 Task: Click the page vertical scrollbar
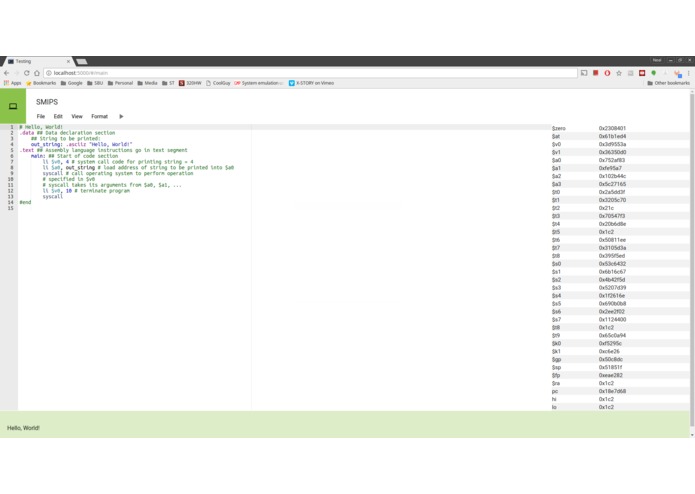(x=692, y=259)
